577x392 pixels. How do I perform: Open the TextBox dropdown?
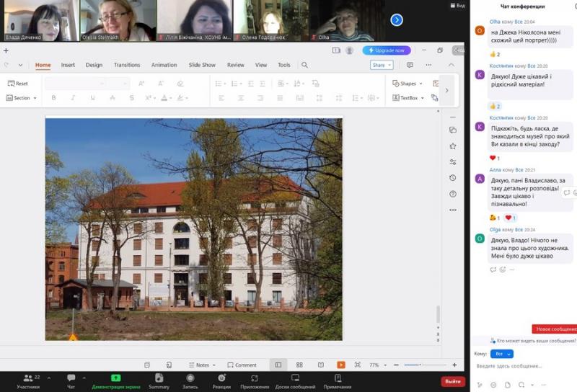click(x=408, y=98)
